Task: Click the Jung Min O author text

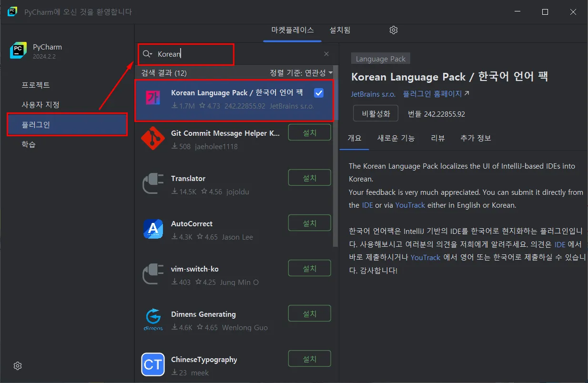Action: [239, 282]
